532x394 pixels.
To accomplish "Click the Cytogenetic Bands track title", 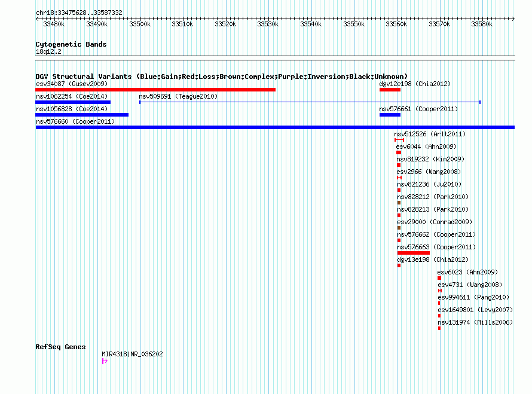I will tap(71, 44).
